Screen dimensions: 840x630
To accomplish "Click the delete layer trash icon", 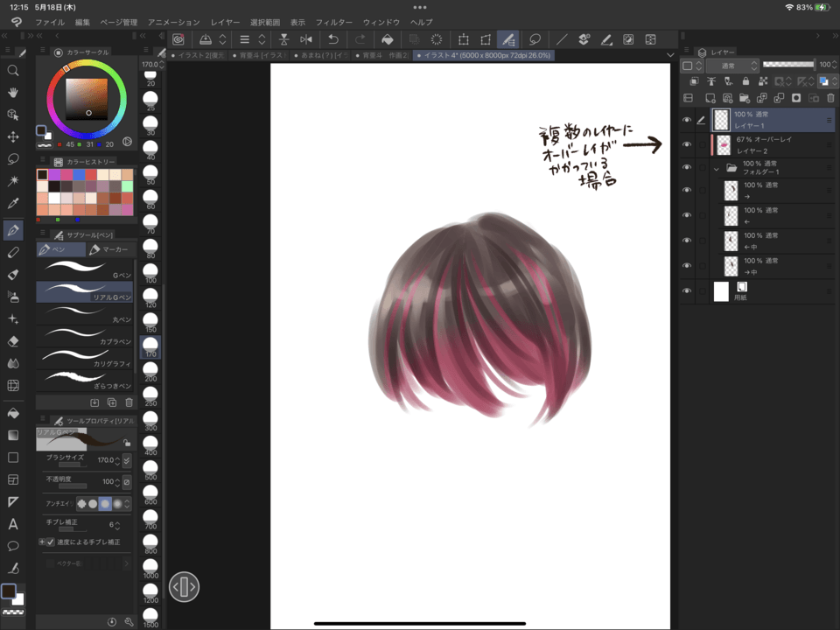I will click(830, 98).
